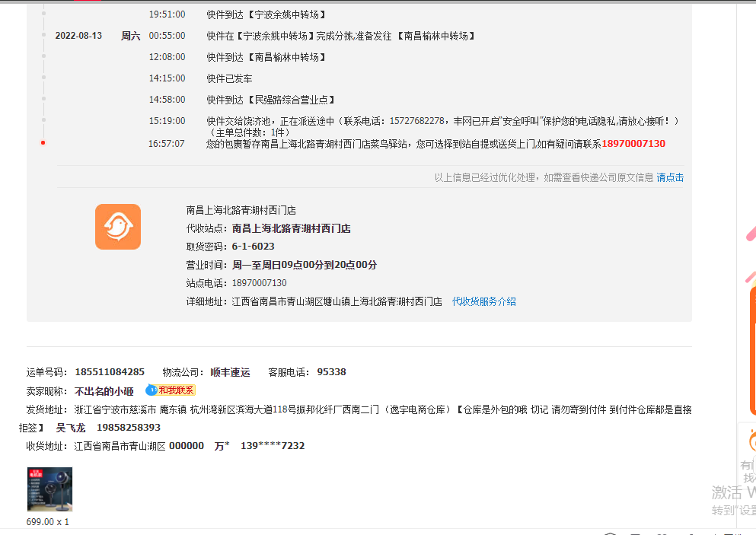Click customer service number 95338

pos(331,372)
